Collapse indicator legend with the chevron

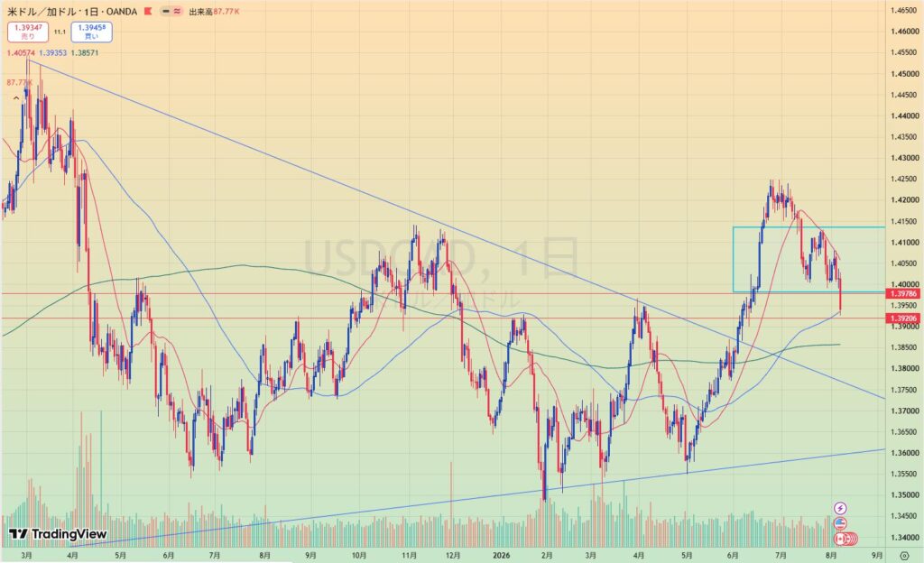coord(16,98)
